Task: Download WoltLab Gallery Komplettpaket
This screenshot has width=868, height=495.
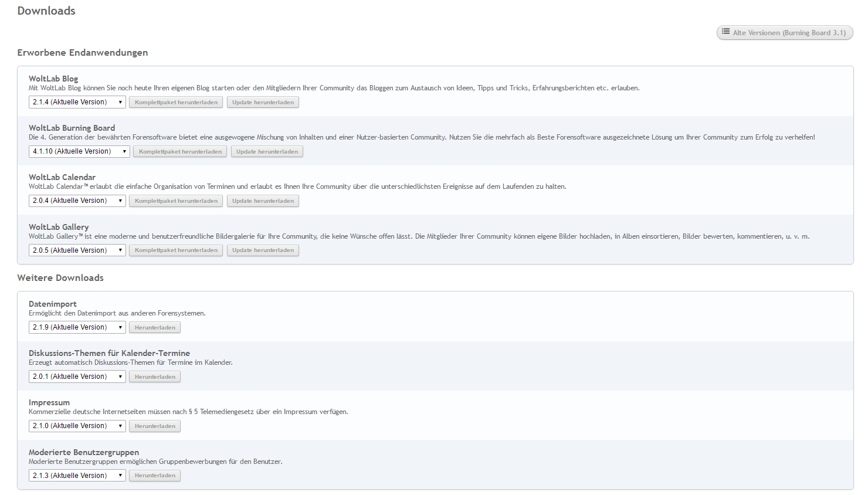Action: 176,250
